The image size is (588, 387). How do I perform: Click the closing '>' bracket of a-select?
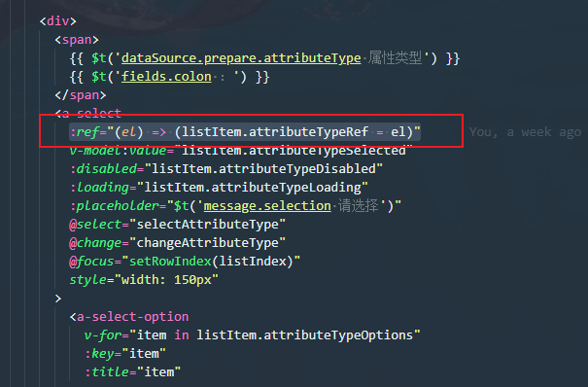(58, 299)
